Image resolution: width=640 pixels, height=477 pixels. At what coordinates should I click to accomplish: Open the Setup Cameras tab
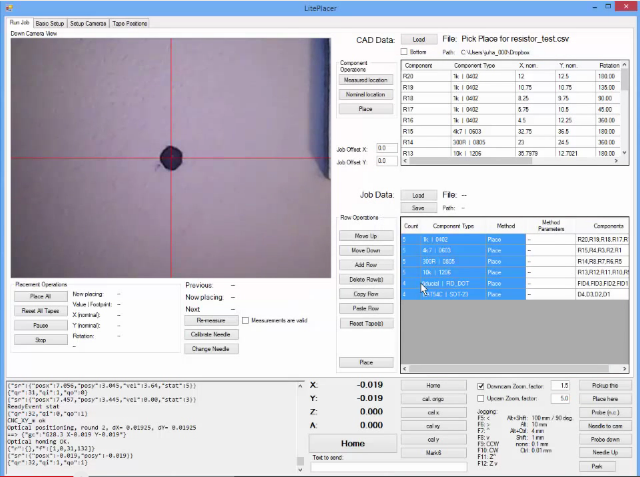89,22
